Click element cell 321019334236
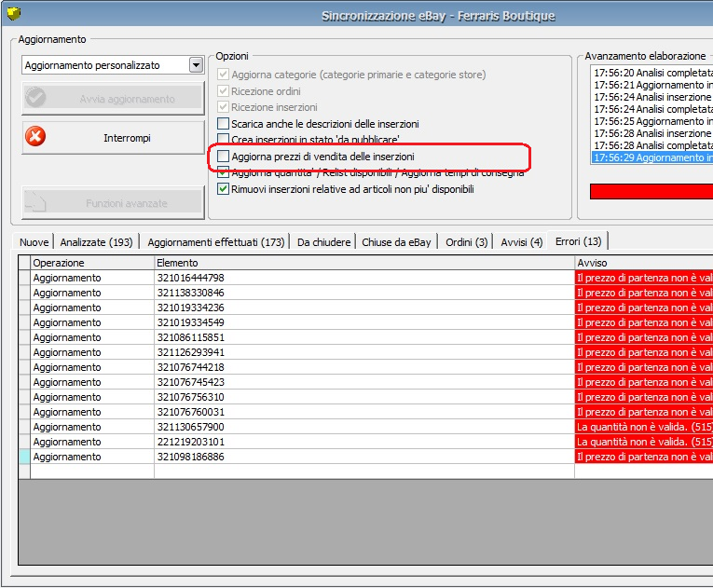713x588 pixels. [x=364, y=308]
